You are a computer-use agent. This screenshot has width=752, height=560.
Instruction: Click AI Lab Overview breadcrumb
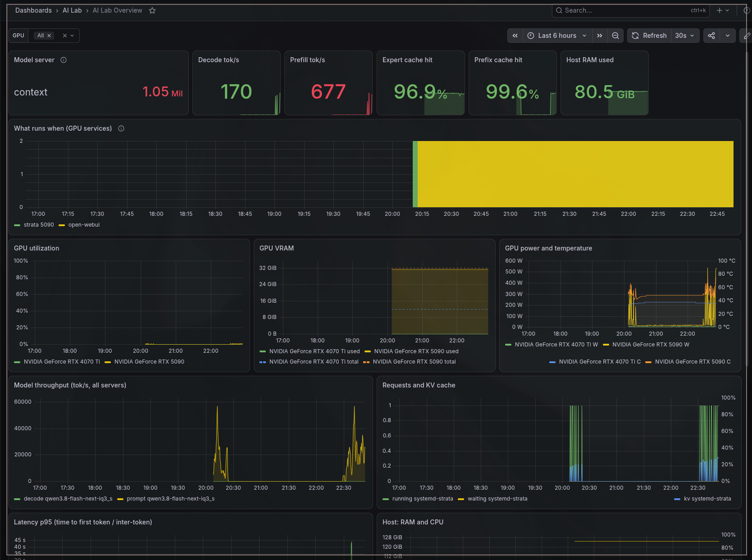point(118,10)
